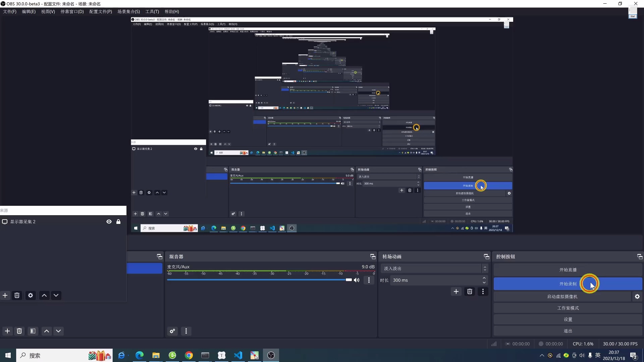Open the 工具(T) menu
Image resolution: width=644 pixels, height=362 pixels.
[x=152, y=11]
